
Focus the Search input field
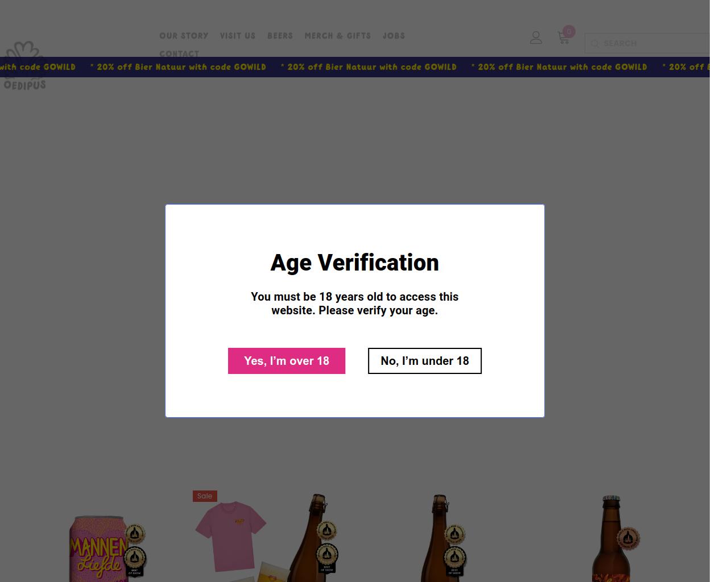(654, 44)
